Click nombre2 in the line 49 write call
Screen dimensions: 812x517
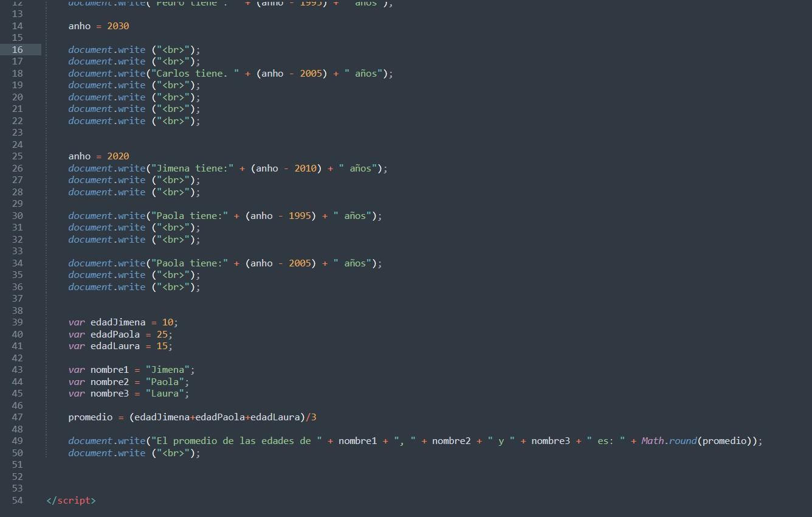[x=452, y=441]
